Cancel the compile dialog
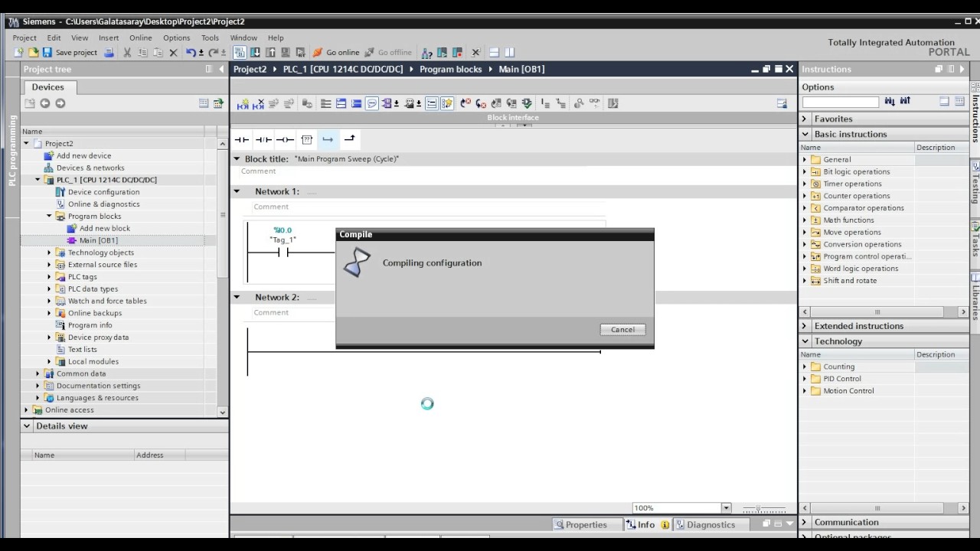 point(622,330)
